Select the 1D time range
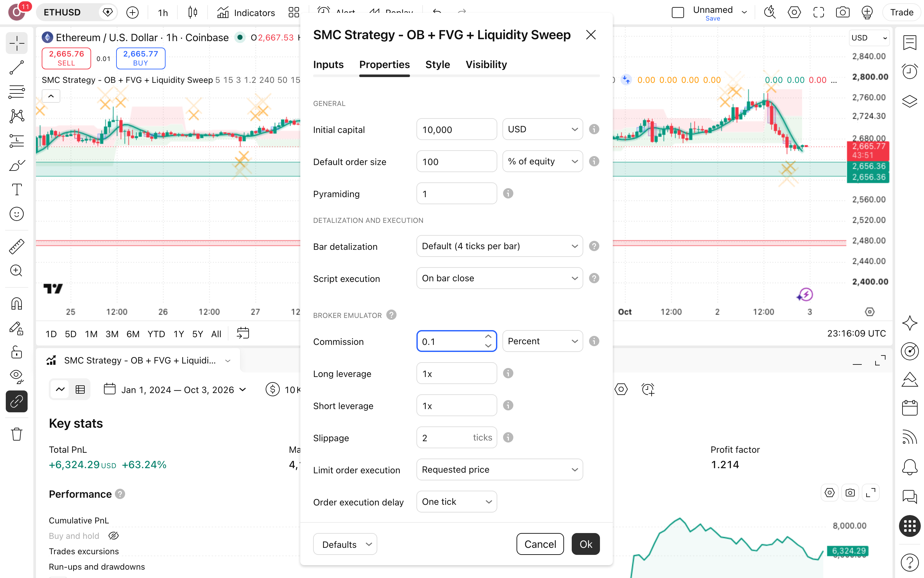This screenshot has height=578, width=924. pyautogui.click(x=51, y=334)
